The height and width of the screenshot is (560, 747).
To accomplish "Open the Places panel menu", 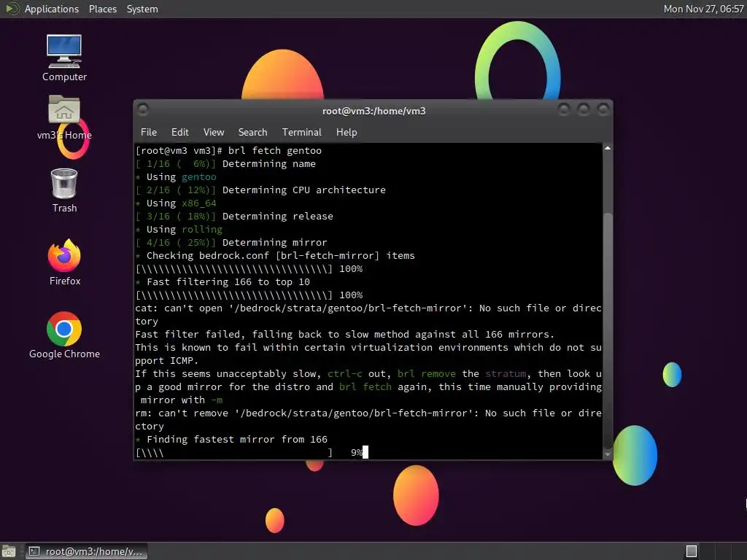I will tap(102, 9).
